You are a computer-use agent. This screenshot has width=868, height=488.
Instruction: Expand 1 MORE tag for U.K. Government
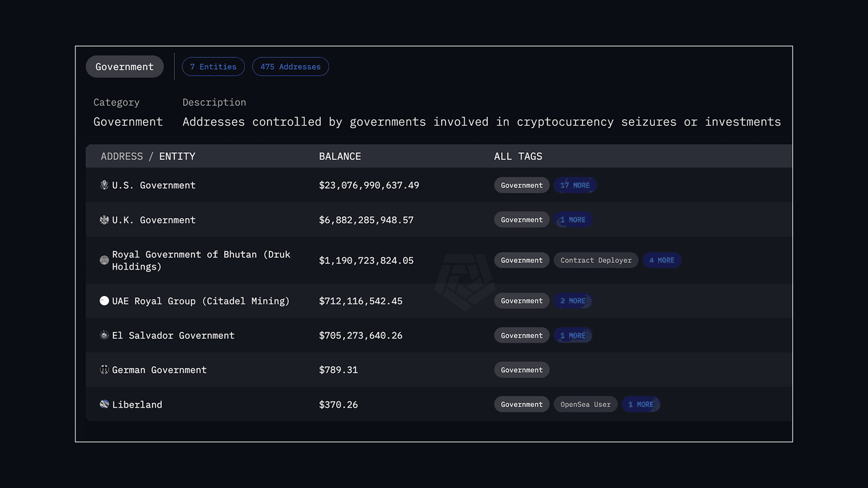coord(573,220)
